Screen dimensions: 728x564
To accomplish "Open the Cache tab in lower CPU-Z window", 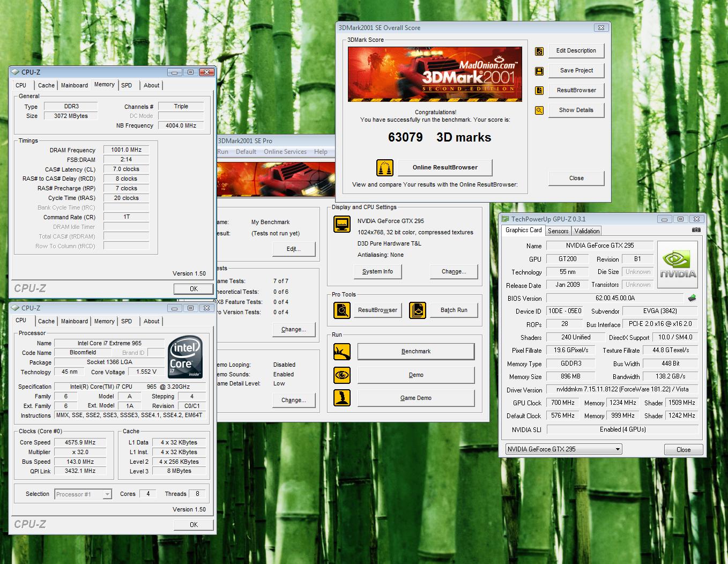I will (x=46, y=321).
